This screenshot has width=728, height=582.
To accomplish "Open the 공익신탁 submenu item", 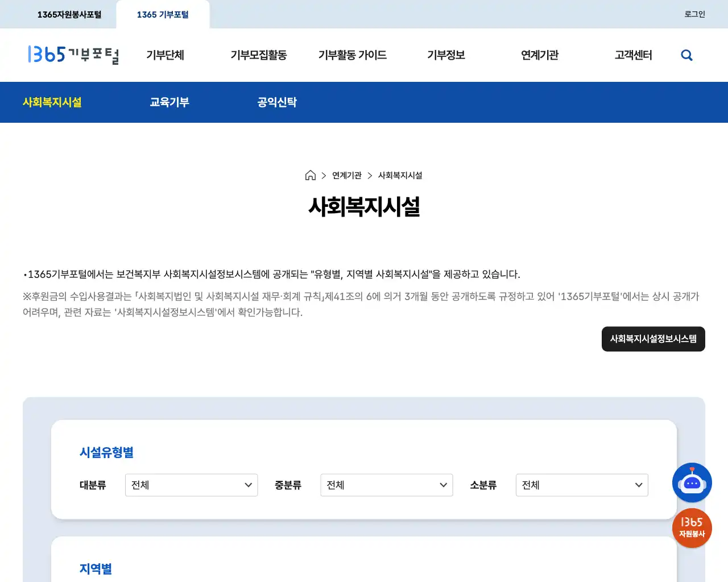I will click(x=277, y=102).
